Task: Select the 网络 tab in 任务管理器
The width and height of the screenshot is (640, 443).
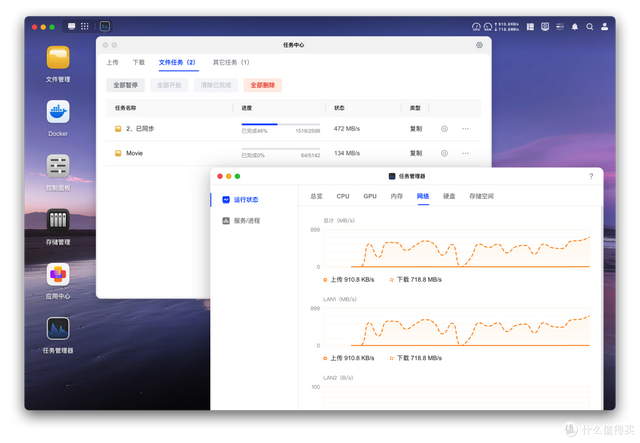Action: point(423,196)
